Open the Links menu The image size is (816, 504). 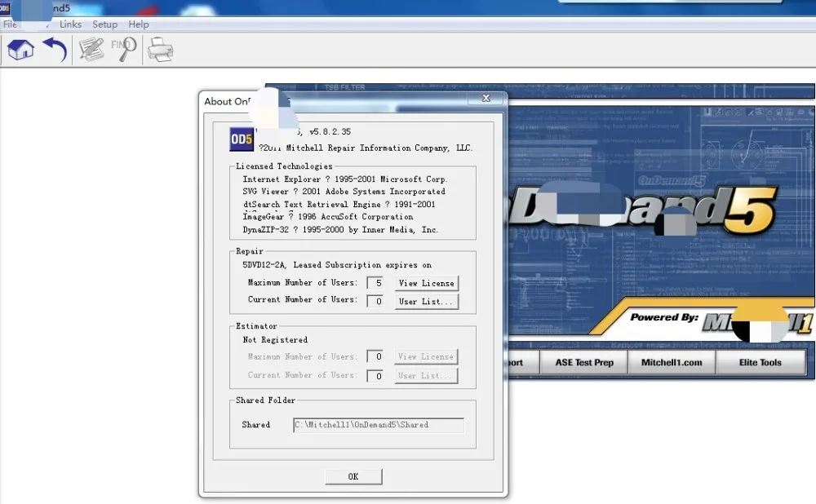click(70, 24)
